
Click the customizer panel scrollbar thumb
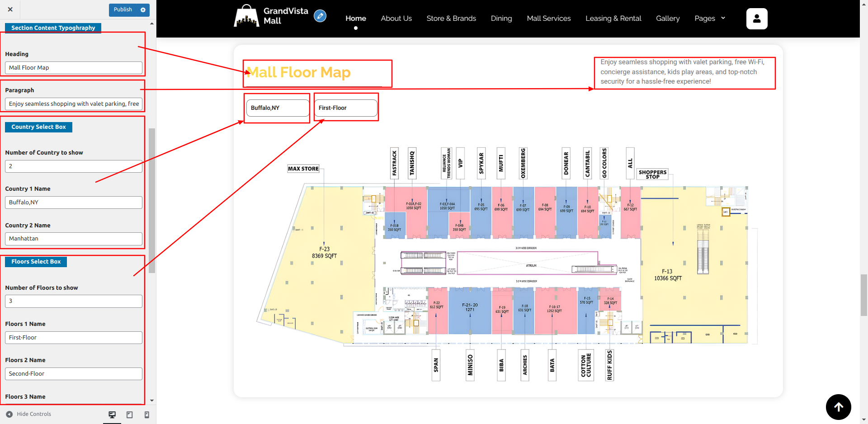coord(152,200)
